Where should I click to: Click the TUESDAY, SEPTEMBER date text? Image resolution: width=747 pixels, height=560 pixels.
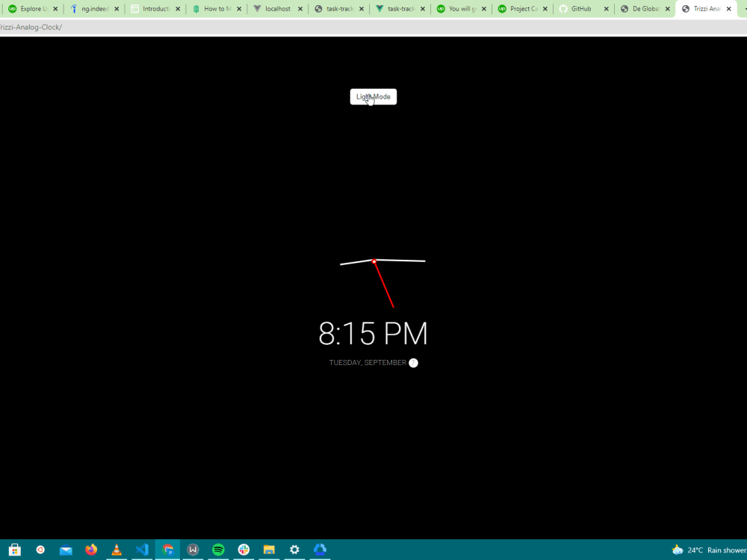coord(368,363)
